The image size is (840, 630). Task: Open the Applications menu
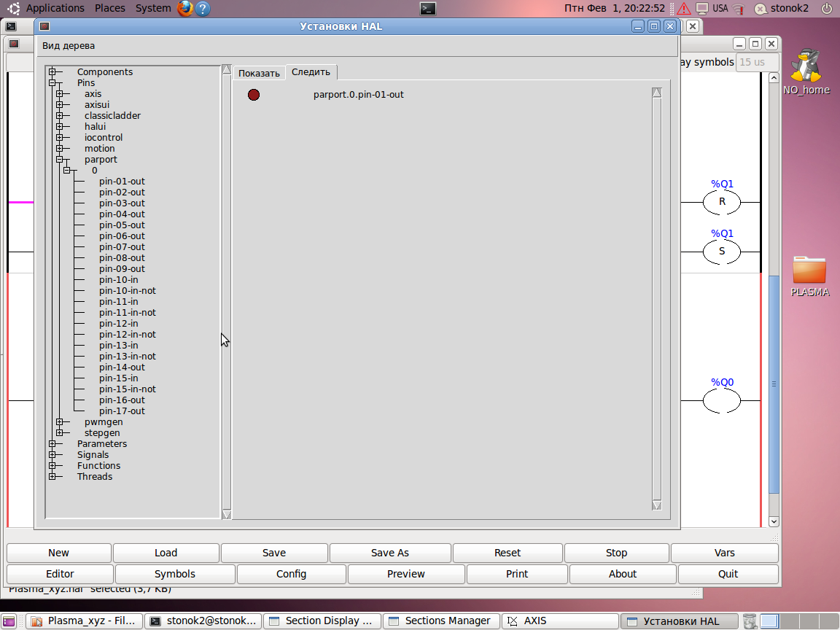coord(55,8)
